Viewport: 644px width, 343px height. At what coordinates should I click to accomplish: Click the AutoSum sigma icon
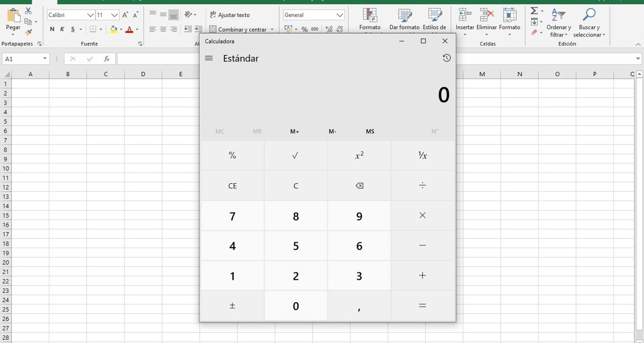tap(533, 11)
